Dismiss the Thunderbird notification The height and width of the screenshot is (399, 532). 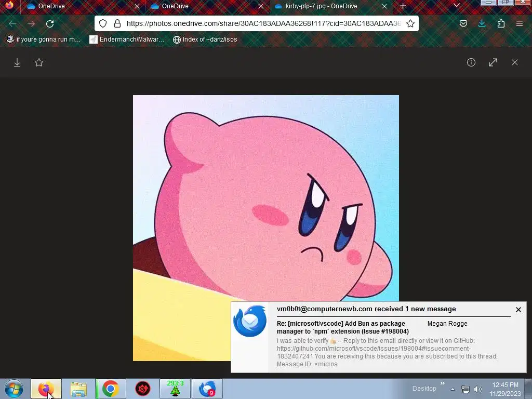[x=518, y=310]
